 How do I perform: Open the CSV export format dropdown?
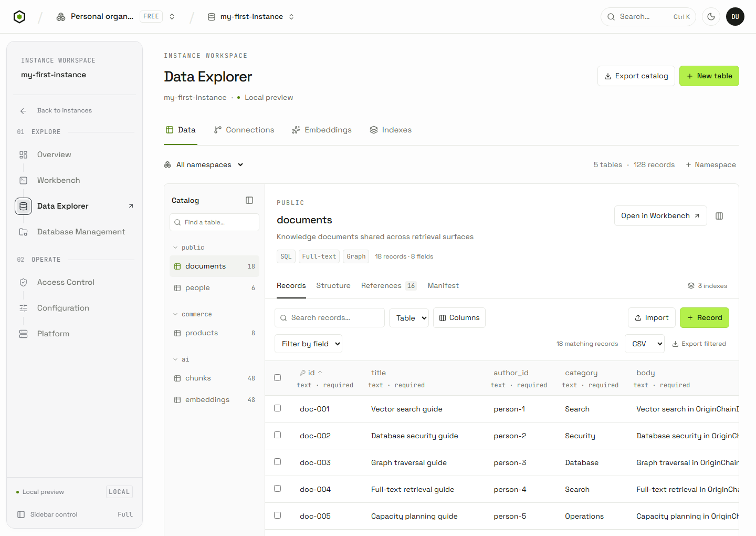point(645,344)
